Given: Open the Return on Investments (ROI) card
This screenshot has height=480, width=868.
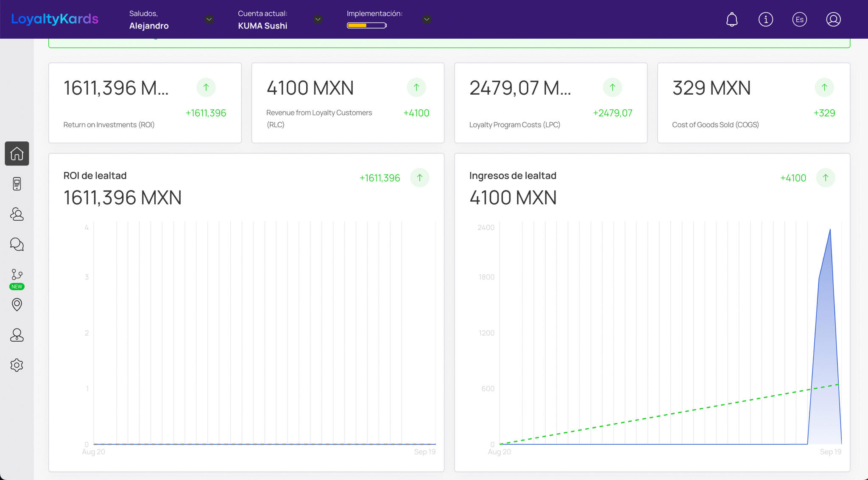Looking at the screenshot, I should click(145, 103).
